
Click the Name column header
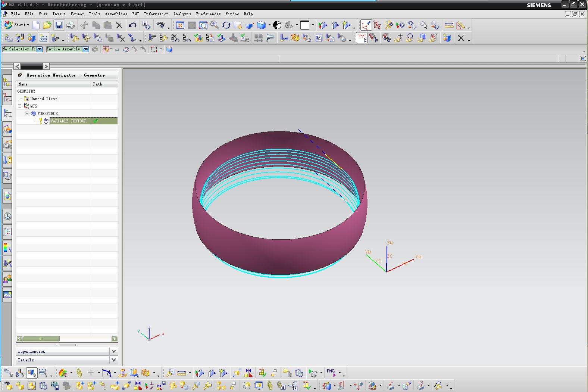[x=53, y=84]
